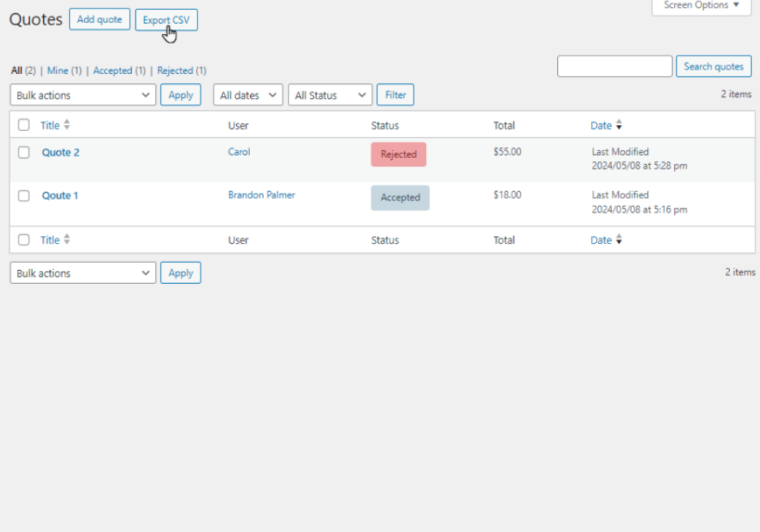
Task: Switch to the Rejected quotes filter
Action: [174, 71]
